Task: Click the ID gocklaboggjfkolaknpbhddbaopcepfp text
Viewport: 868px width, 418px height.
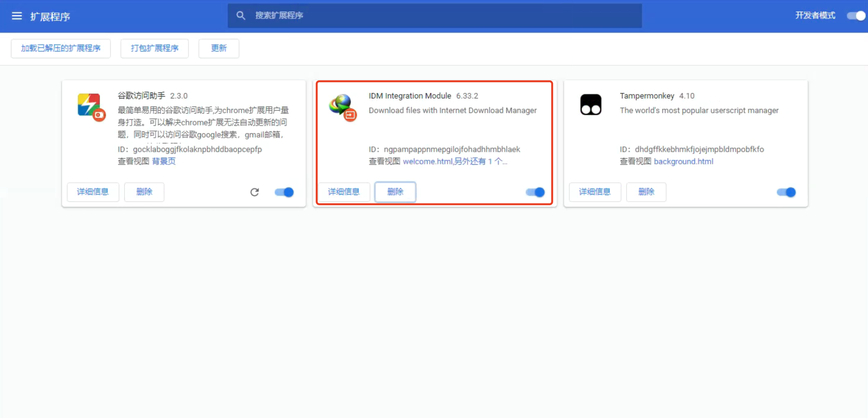Action: click(190, 149)
